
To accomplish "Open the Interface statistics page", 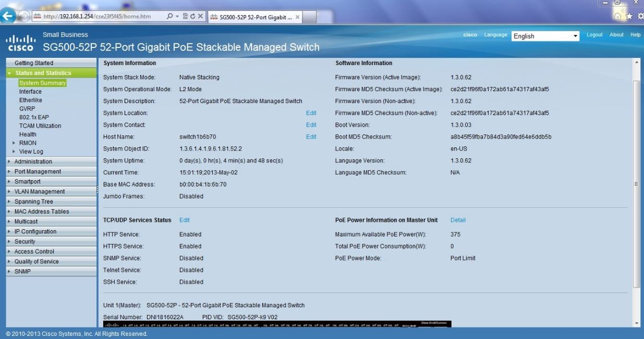I will point(30,92).
